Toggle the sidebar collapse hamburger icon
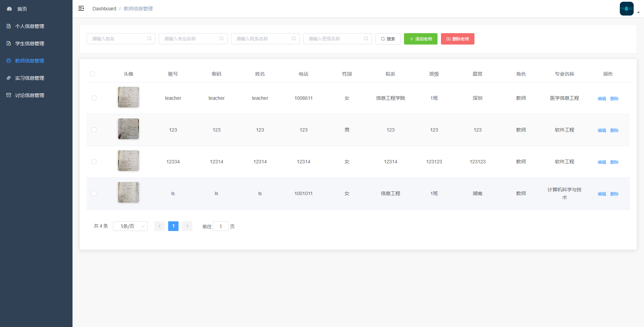 81,9
